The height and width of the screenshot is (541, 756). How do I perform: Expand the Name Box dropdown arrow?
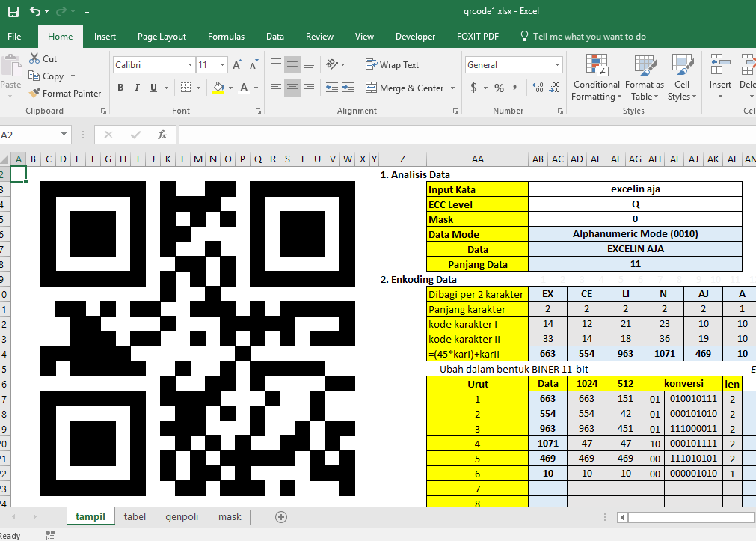[x=64, y=134]
